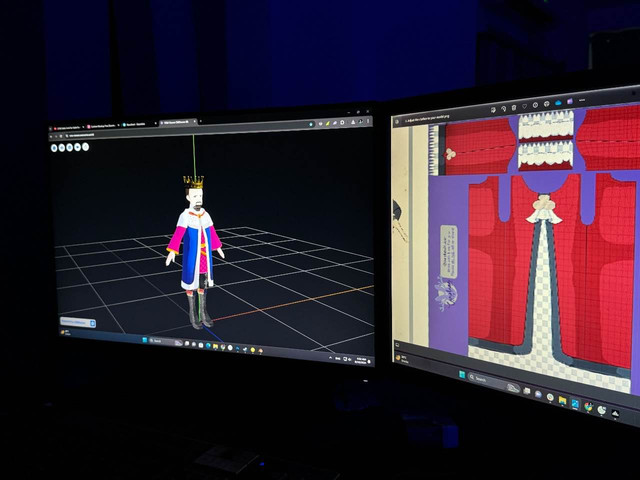The image size is (640, 480).
Task: Click the browser back arrow on left monitor
Action: (x=52, y=136)
